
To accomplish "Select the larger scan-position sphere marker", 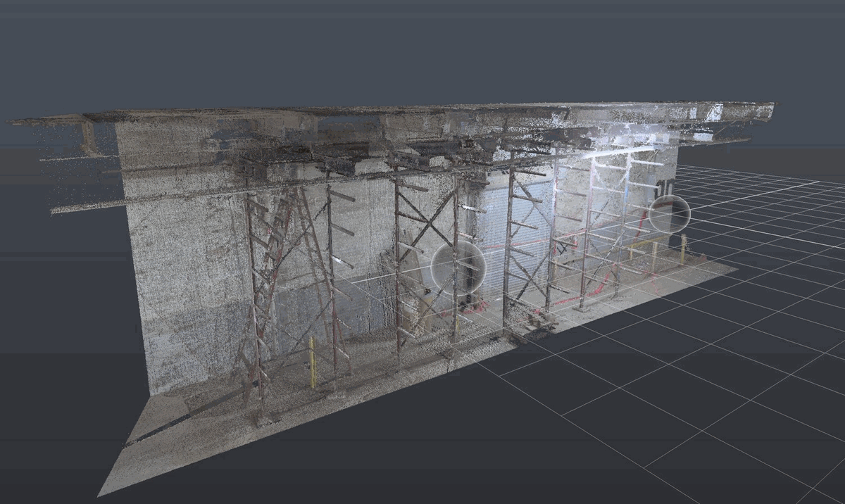I will click(x=458, y=268).
